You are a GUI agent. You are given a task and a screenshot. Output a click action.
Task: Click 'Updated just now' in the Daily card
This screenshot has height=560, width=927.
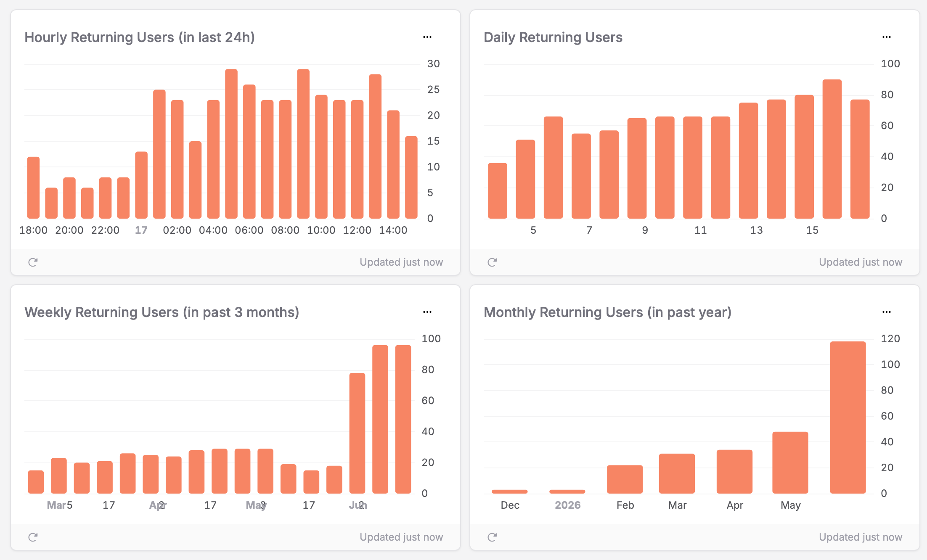(861, 262)
